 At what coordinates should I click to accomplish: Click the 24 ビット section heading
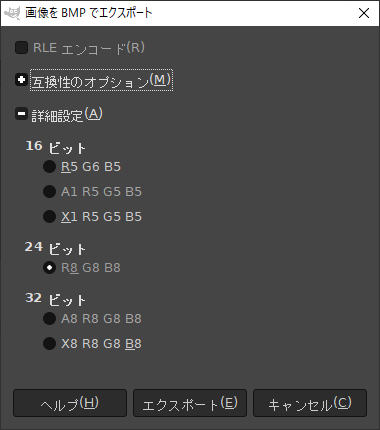pos(55,248)
